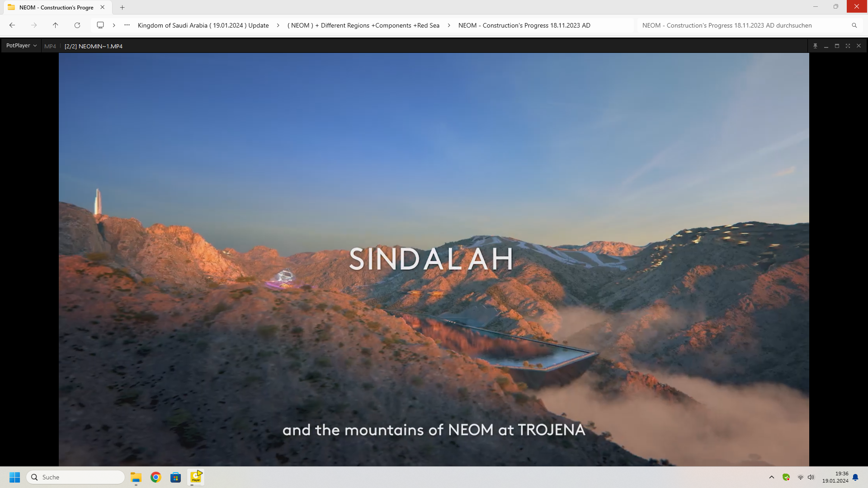Refresh the current folder
The height and width of the screenshot is (488, 868).
click(x=77, y=25)
